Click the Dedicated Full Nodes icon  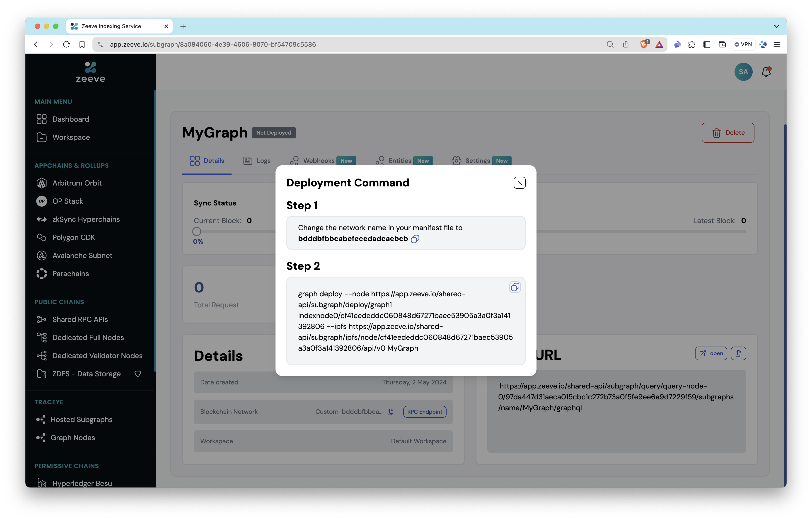[42, 338]
